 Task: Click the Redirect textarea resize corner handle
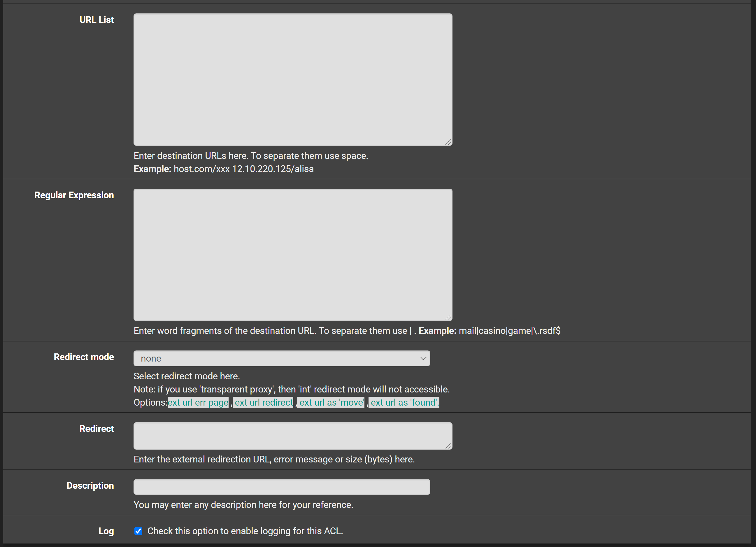[449, 446]
